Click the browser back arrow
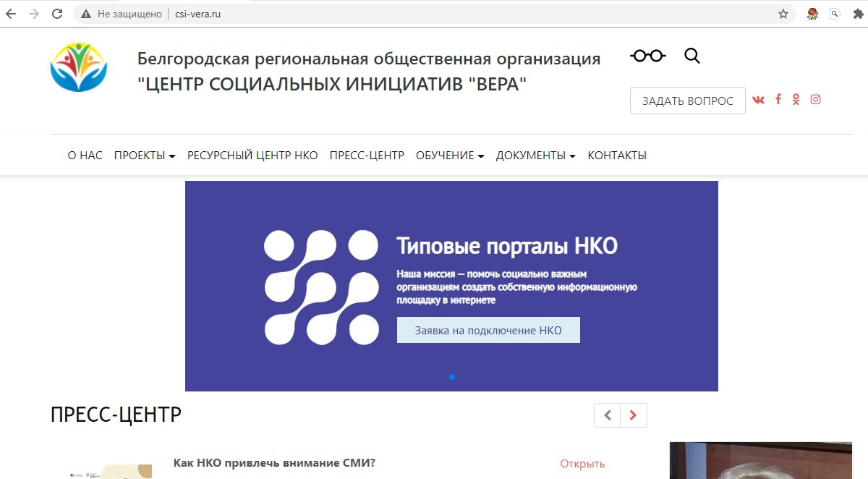868x479 pixels. point(11,14)
